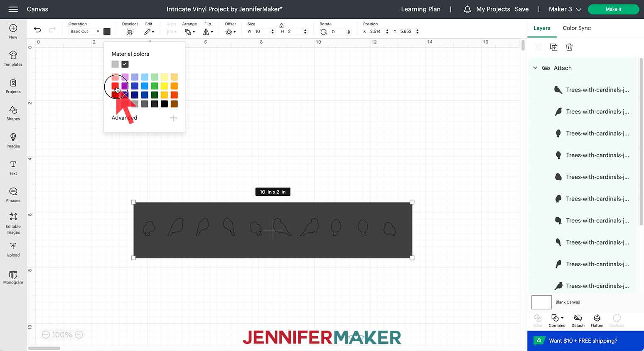Click the Position Y input field

click(407, 32)
